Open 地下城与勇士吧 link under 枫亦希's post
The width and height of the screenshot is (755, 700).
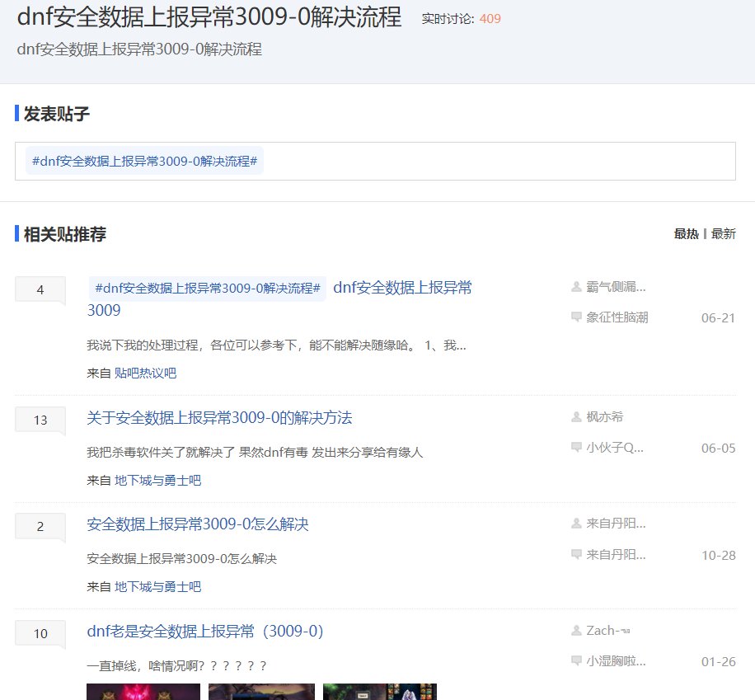157,480
